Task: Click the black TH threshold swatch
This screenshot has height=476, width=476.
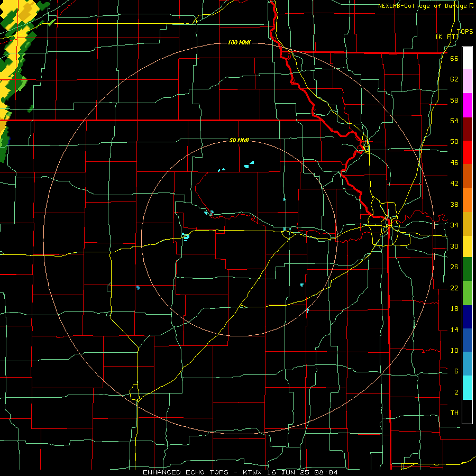Action: 467,411
